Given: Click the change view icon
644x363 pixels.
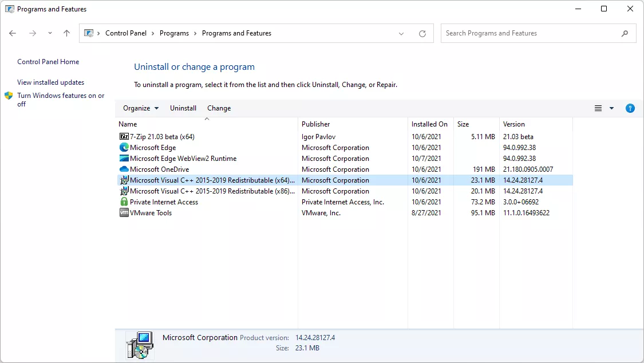Looking at the screenshot, I should 598,108.
